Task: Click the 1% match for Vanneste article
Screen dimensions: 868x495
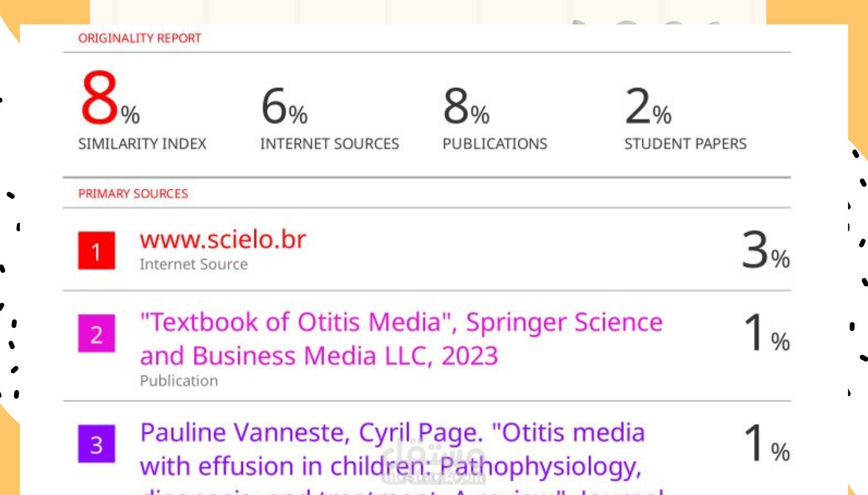Action: coord(766,444)
